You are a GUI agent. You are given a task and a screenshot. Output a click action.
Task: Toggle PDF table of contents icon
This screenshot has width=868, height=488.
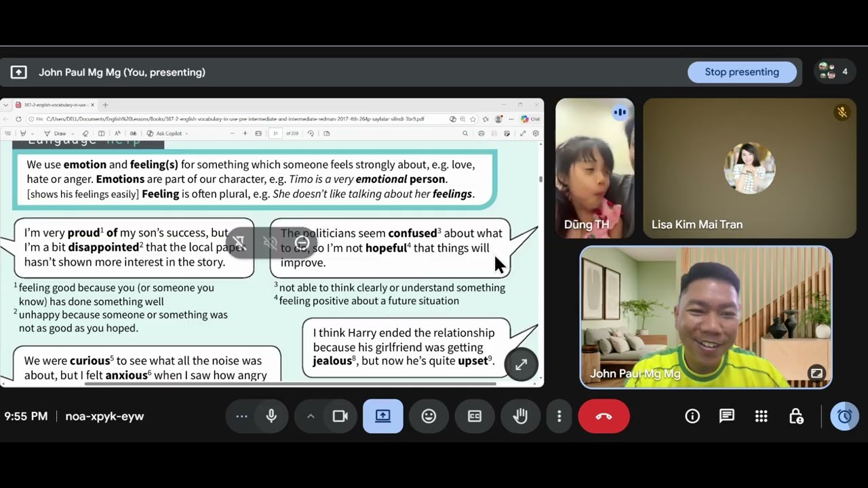click(8, 134)
